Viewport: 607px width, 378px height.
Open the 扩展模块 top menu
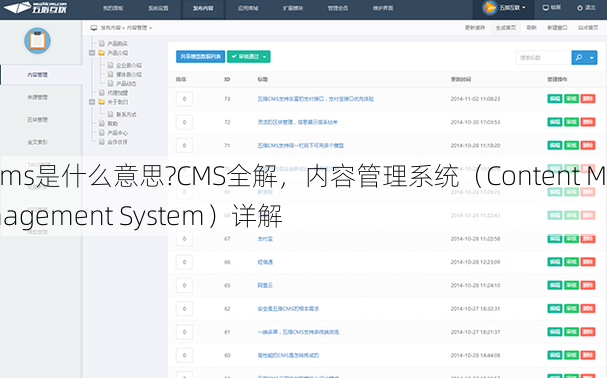[x=293, y=8]
